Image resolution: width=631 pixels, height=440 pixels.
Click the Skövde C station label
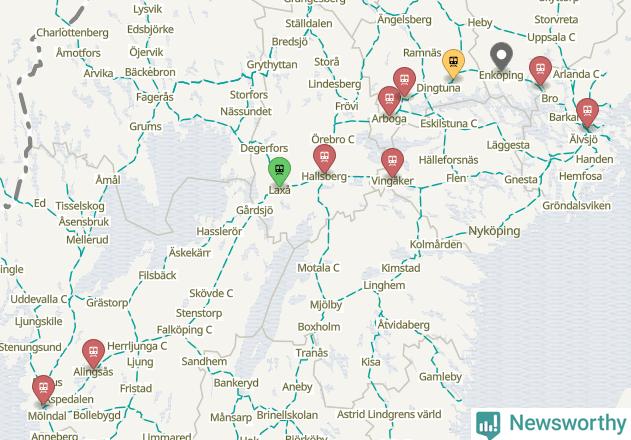pos(211,293)
